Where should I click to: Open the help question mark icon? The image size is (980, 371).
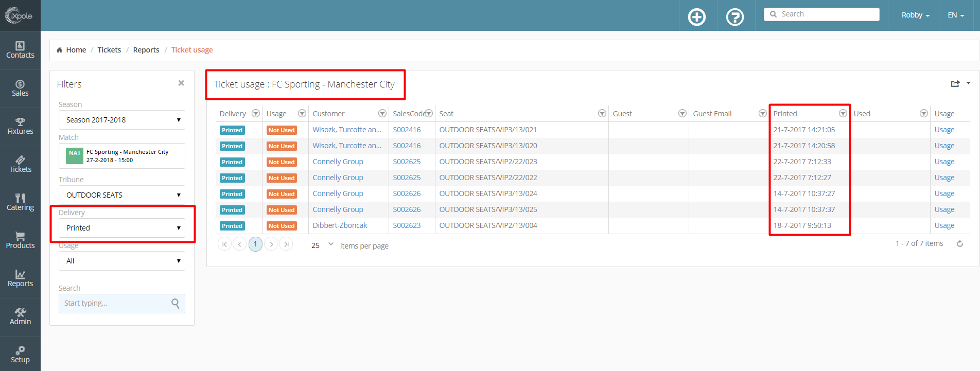pos(735,17)
